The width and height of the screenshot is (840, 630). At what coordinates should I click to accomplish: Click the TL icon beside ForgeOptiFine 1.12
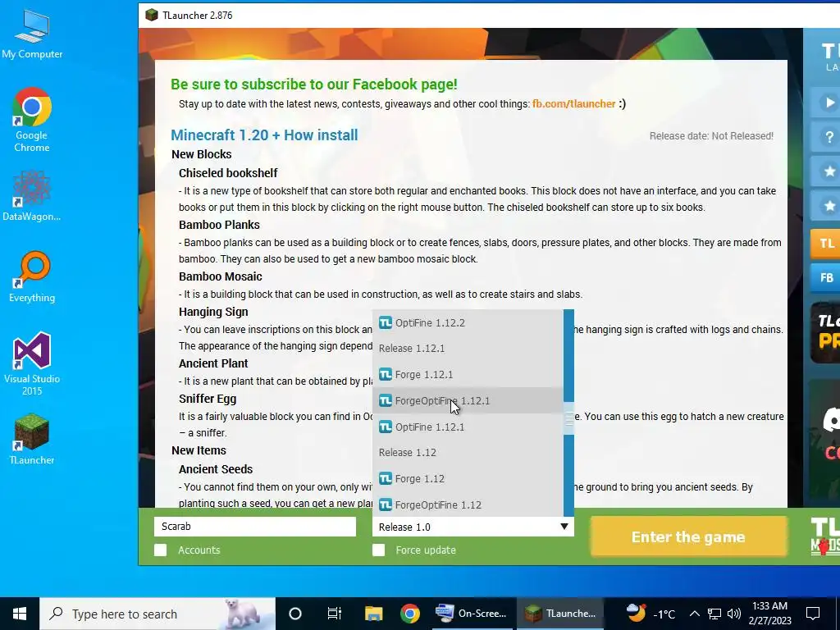tap(386, 504)
